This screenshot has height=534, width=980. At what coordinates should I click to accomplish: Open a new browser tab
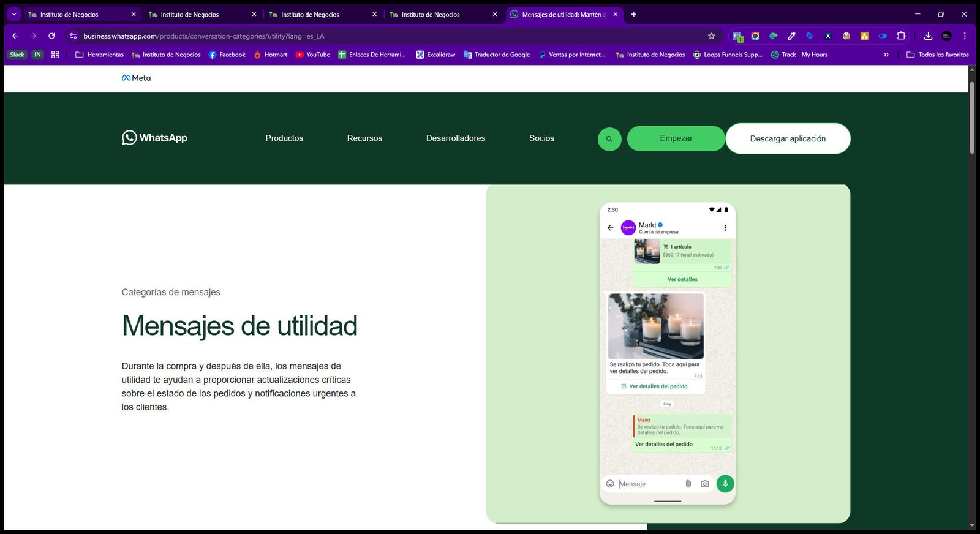pos(634,14)
